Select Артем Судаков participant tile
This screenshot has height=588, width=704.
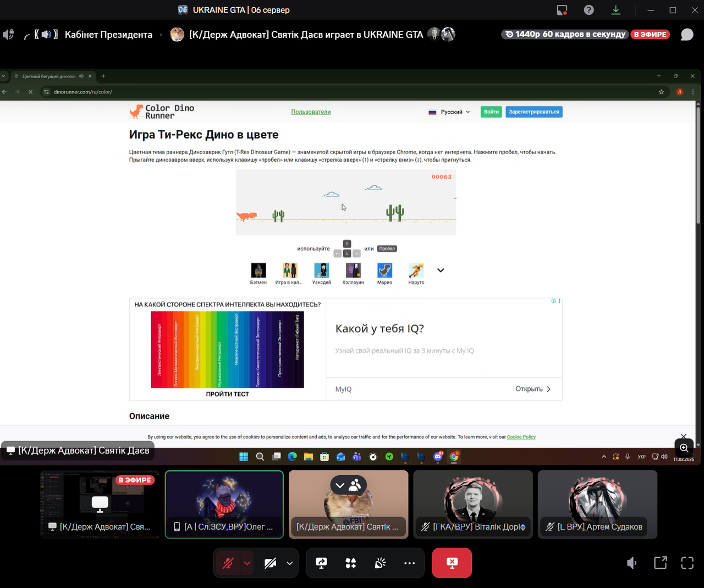tap(597, 504)
